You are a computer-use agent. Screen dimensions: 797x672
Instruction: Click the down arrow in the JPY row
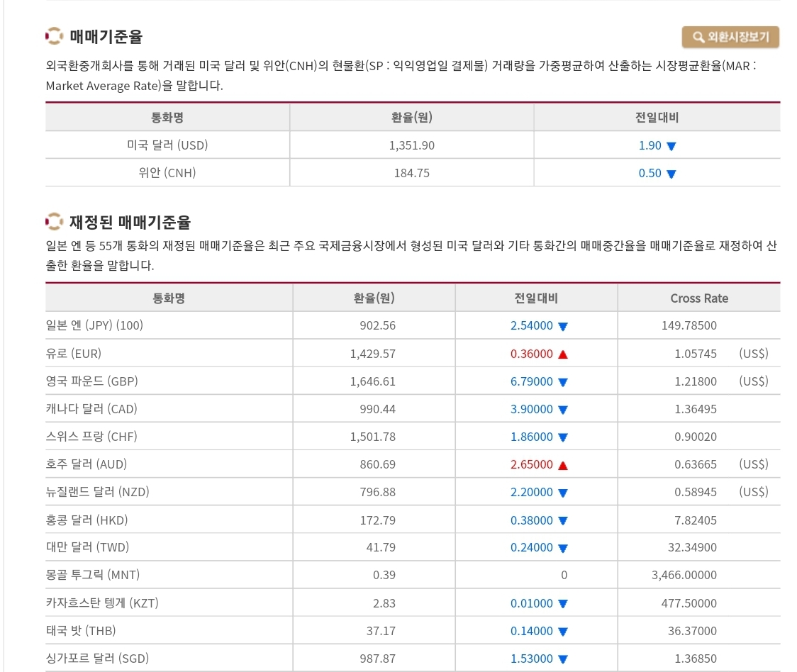point(563,326)
